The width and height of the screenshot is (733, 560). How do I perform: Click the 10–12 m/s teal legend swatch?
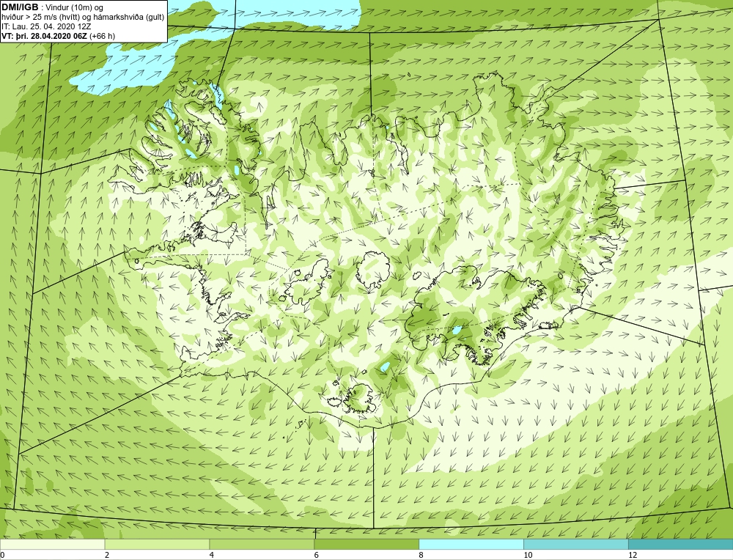point(576,544)
